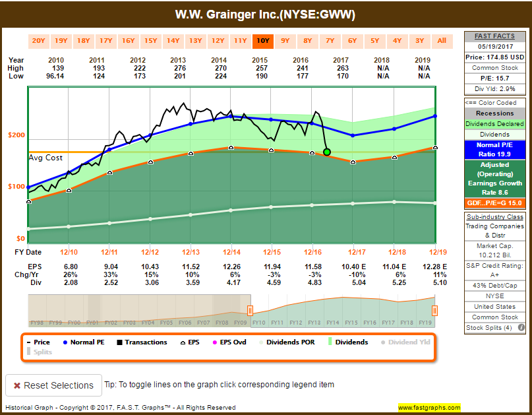Click the 12/10 FY date label

coord(69,252)
